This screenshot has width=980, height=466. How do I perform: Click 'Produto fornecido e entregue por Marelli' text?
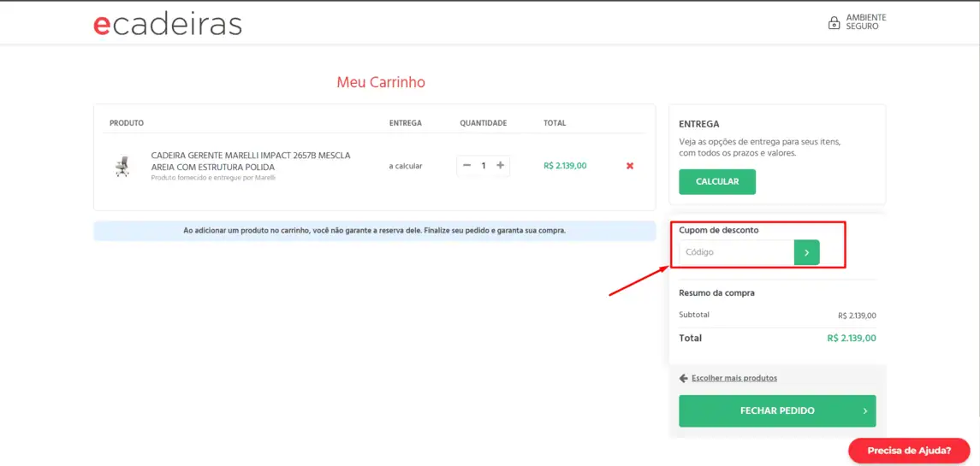click(x=213, y=177)
